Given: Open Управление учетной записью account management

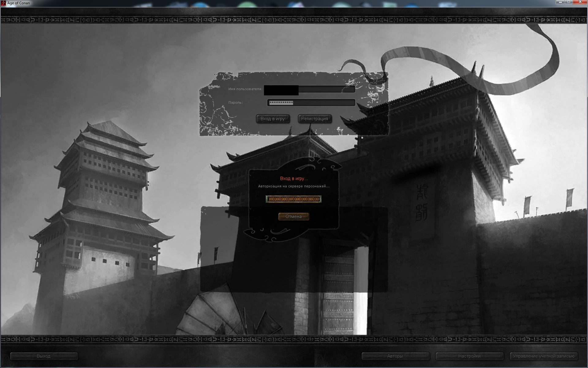Looking at the screenshot, I should (x=544, y=356).
